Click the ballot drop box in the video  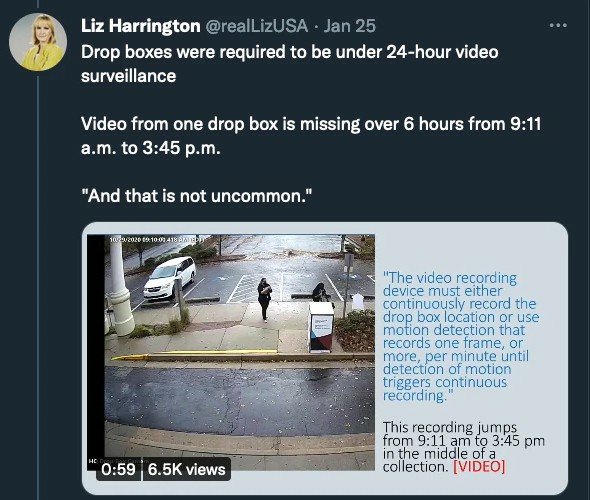click(x=321, y=327)
